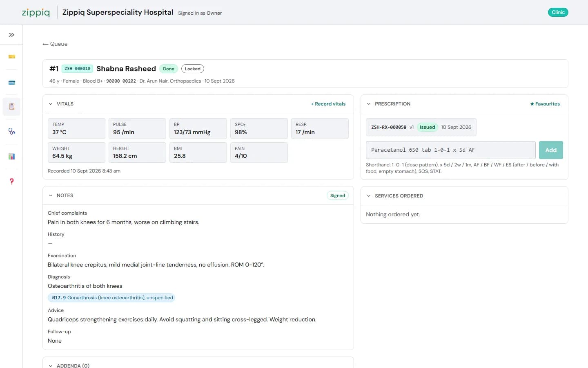
Task: Click the Clinic badge in the header
Action: (x=558, y=12)
